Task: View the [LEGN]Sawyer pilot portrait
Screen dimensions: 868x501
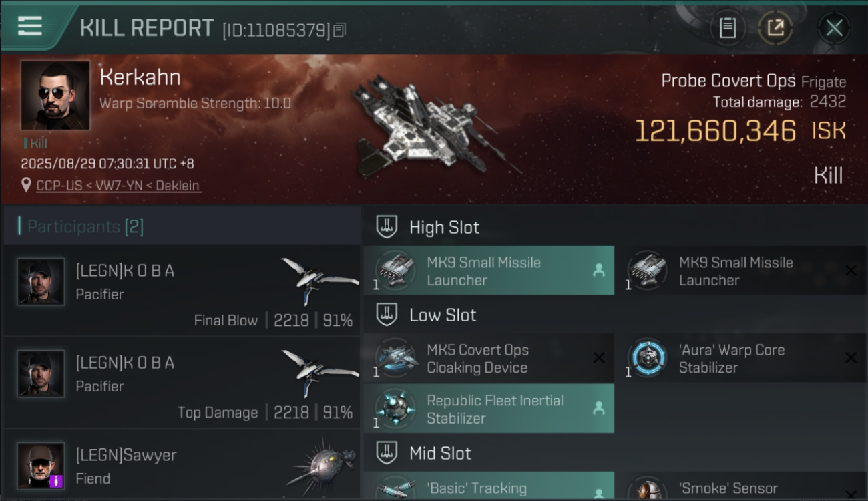Action: [x=41, y=466]
